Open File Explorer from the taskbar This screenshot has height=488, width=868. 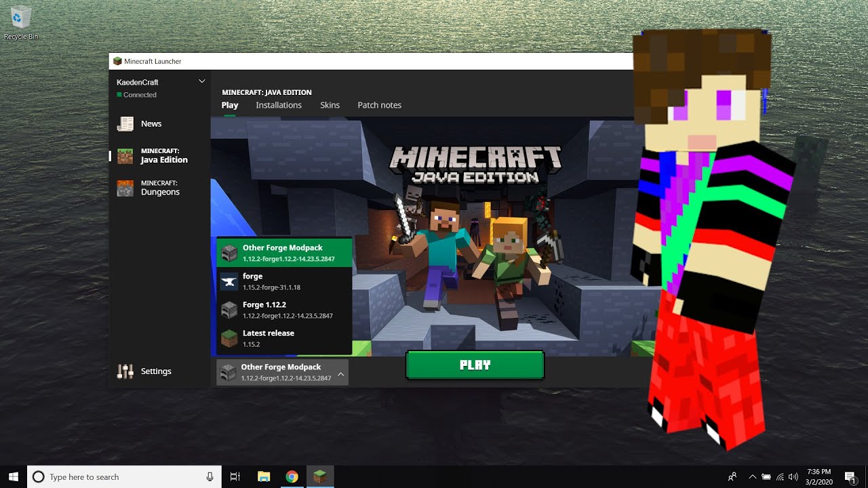click(264, 476)
